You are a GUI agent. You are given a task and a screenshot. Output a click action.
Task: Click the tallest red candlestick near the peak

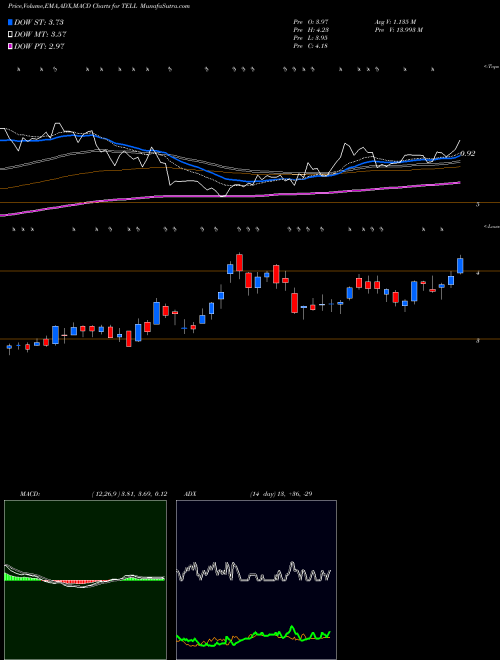coord(239,262)
